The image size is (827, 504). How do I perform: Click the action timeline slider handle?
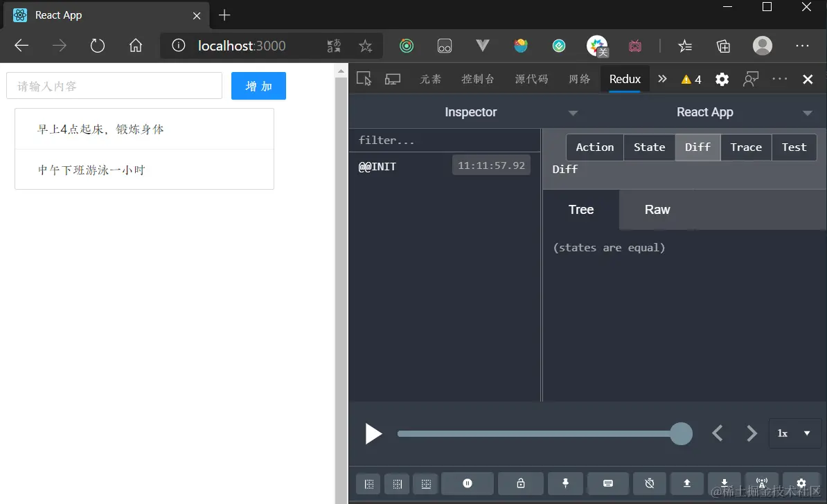pos(681,434)
